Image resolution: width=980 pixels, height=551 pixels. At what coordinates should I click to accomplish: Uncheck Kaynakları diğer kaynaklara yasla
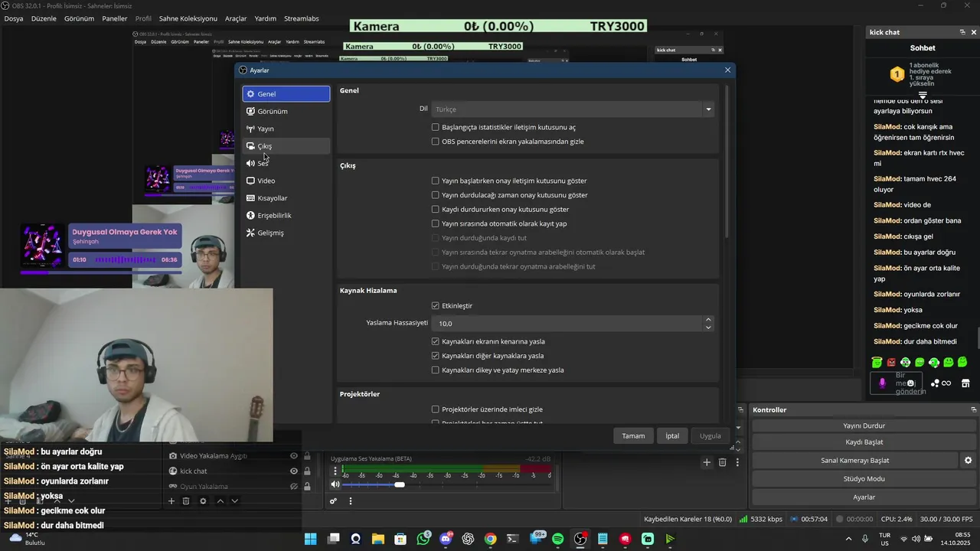(x=436, y=356)
